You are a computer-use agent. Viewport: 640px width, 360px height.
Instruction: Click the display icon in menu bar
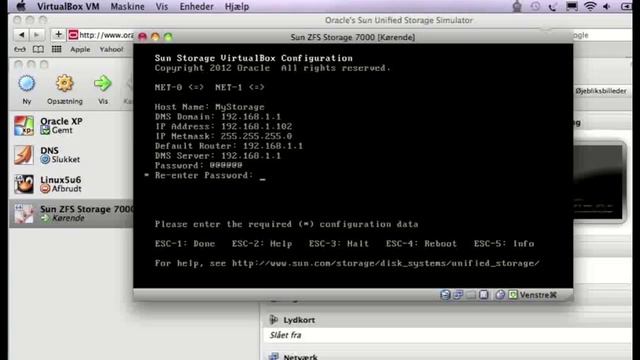click(571, 6)
